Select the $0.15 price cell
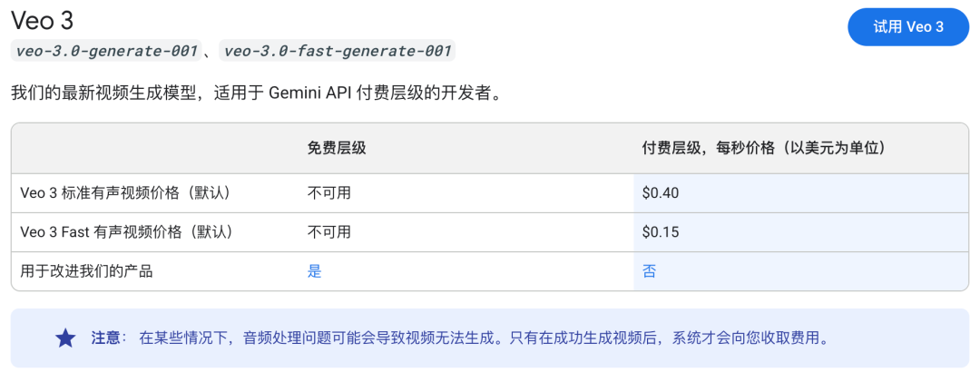The image size is (980, 382). pos(661,232)
